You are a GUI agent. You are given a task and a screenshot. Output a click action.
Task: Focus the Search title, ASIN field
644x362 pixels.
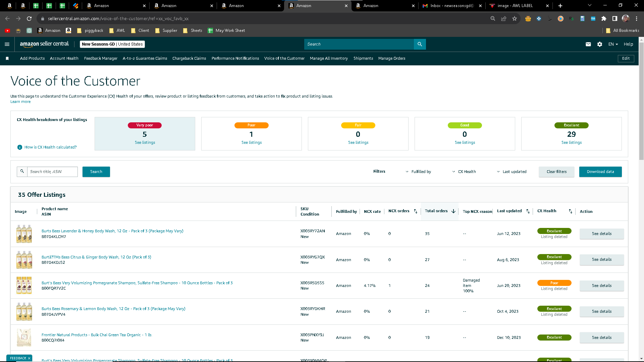(x=52, y=172)
